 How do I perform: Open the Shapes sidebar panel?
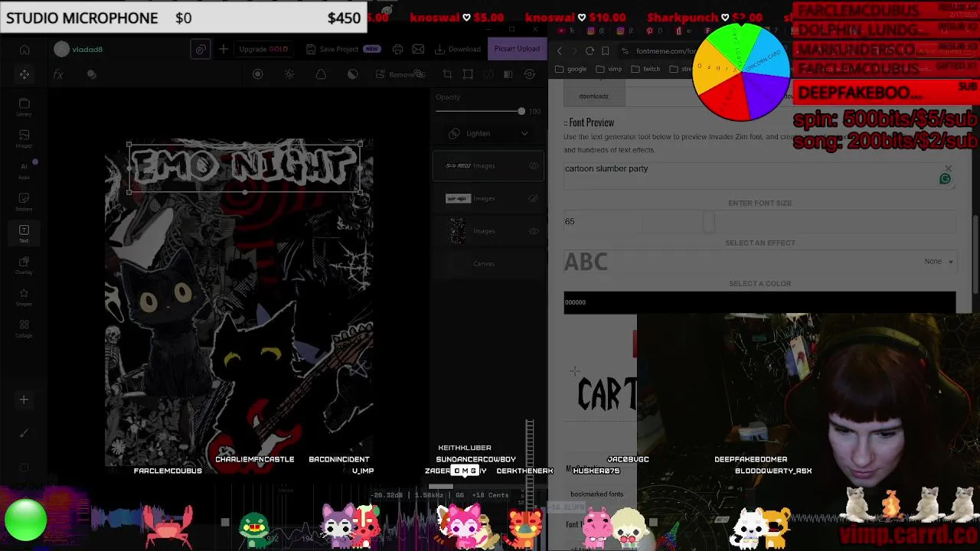[24, 297]
